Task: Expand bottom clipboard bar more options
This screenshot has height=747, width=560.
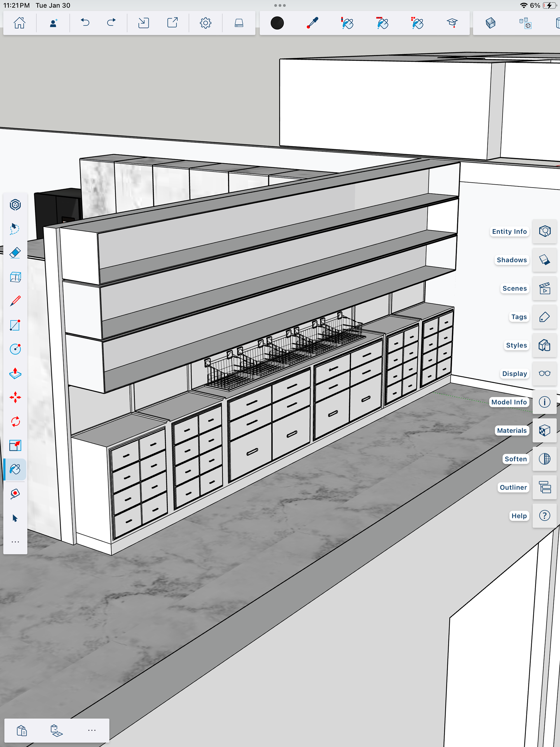Action: coord(92,730)
